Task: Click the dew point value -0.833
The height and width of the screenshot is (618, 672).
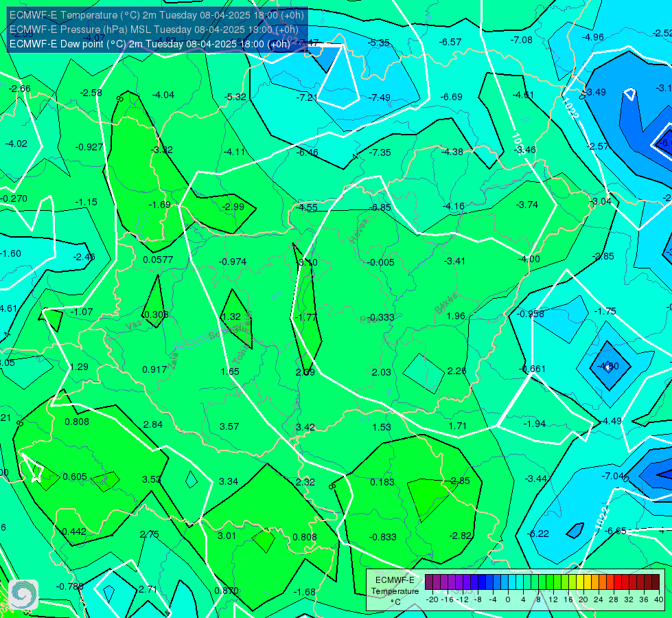Action: (383, 537)
